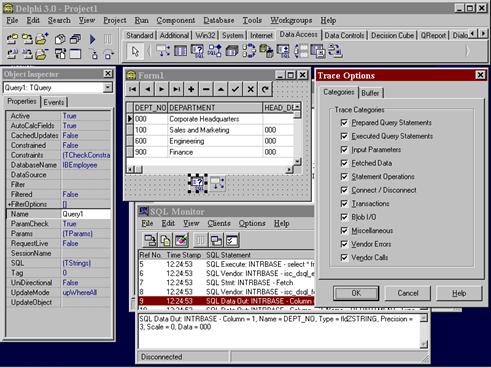Delete record with navigator minus button

206,89
